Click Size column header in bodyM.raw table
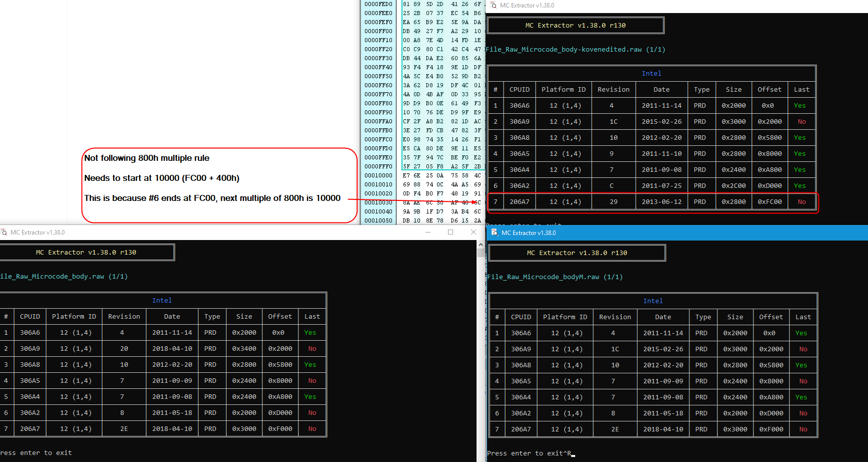The image size is (868, 462). click(x=735, y=317)
